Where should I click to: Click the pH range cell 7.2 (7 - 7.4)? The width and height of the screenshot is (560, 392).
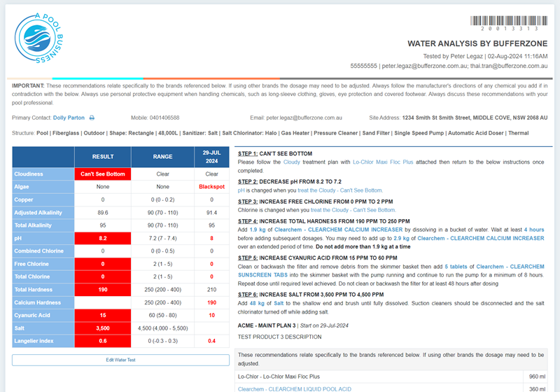click(x=163, y=239)
